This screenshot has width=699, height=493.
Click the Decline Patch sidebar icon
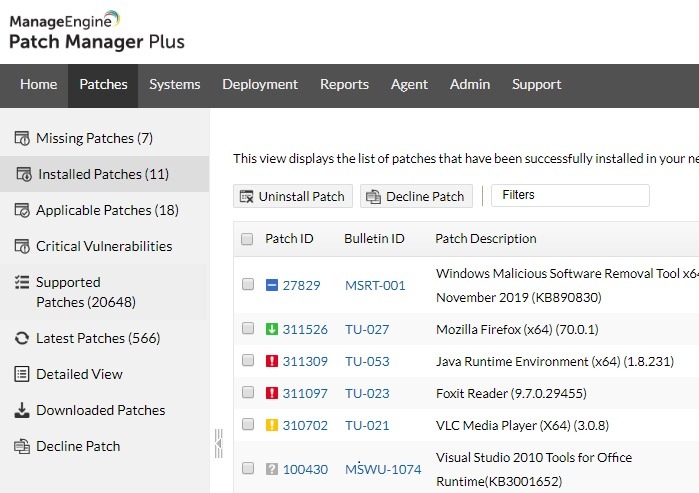pyautogui.click(x=22, y=446)
